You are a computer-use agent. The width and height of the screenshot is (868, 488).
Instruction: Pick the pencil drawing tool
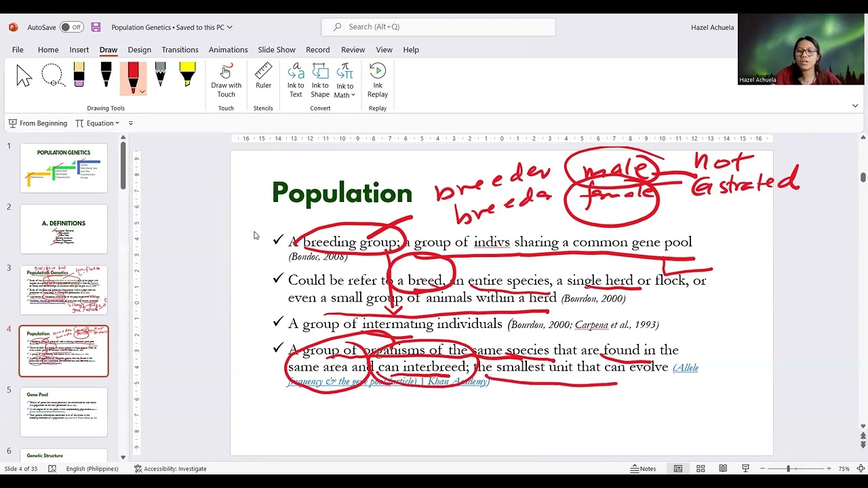pyautogui.click(x=160, y=75)
